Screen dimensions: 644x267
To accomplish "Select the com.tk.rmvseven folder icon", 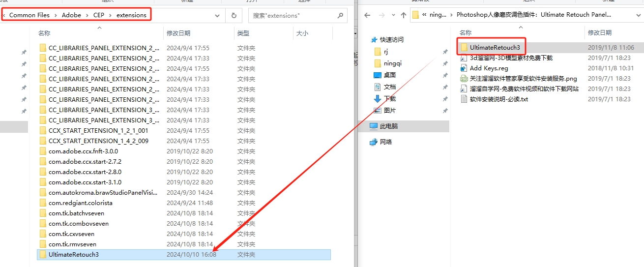I will (x=43, y=244).
